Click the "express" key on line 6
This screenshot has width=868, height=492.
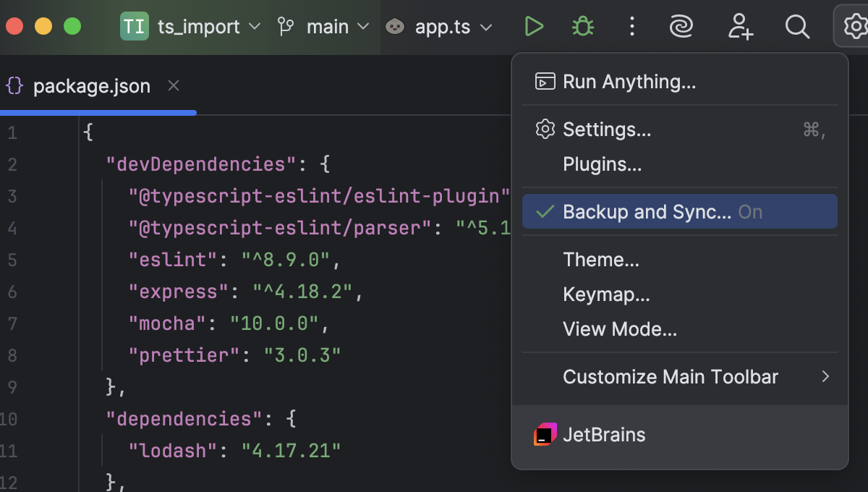[179, 292]
